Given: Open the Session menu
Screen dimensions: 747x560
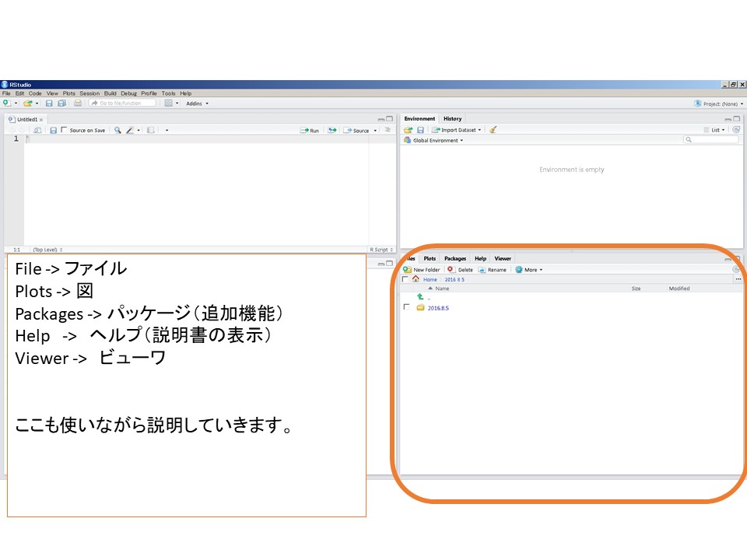Looking at the screenshot, I should 89,93.
